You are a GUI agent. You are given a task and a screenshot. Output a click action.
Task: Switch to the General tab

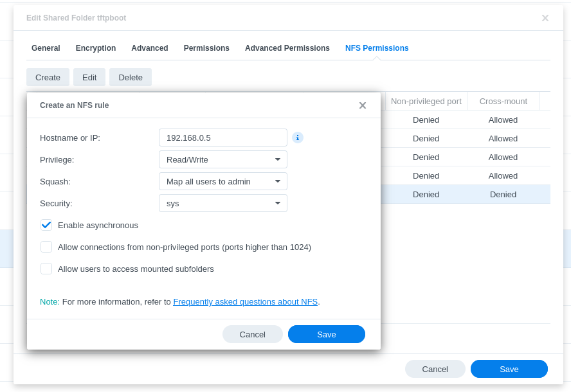click(x=46, y=48)
